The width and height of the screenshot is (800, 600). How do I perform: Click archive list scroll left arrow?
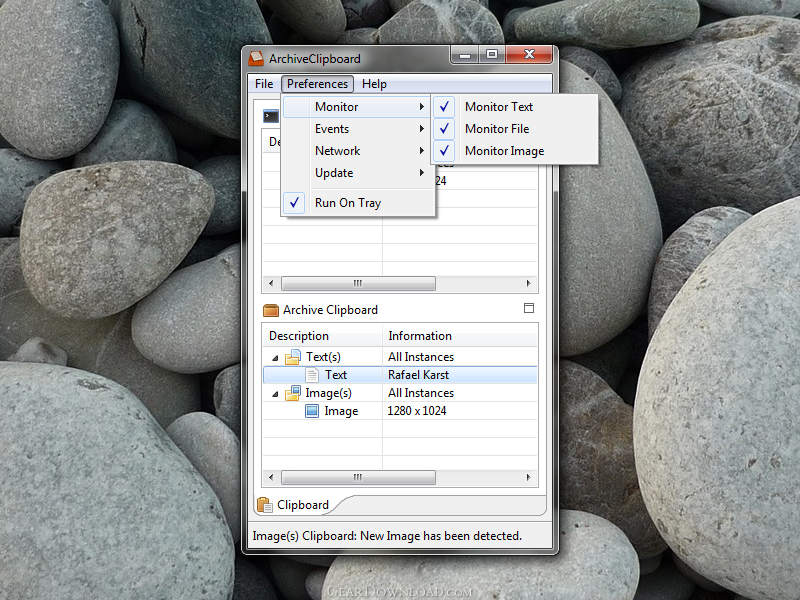[x=271, y=477]
